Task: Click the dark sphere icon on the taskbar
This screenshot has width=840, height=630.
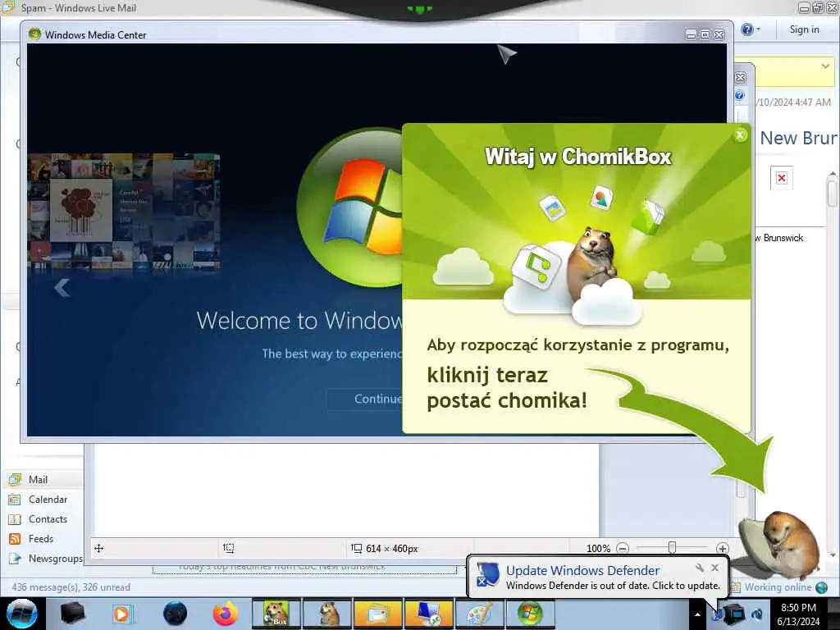Action: coord(175,614)
